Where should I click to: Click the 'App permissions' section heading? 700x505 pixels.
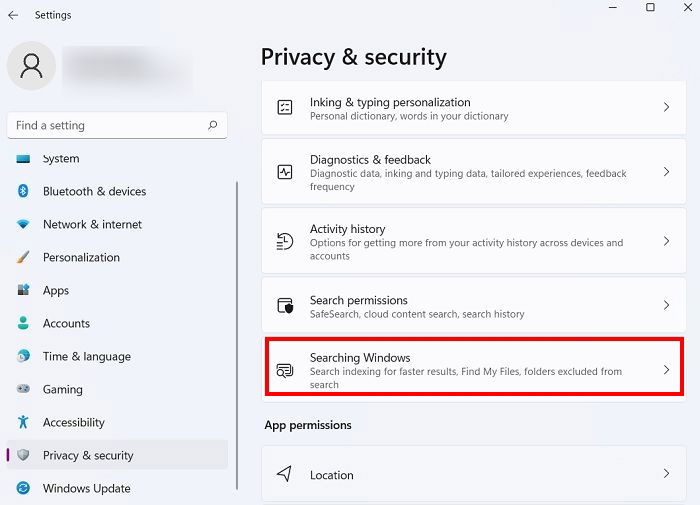(x=308, y=425)
